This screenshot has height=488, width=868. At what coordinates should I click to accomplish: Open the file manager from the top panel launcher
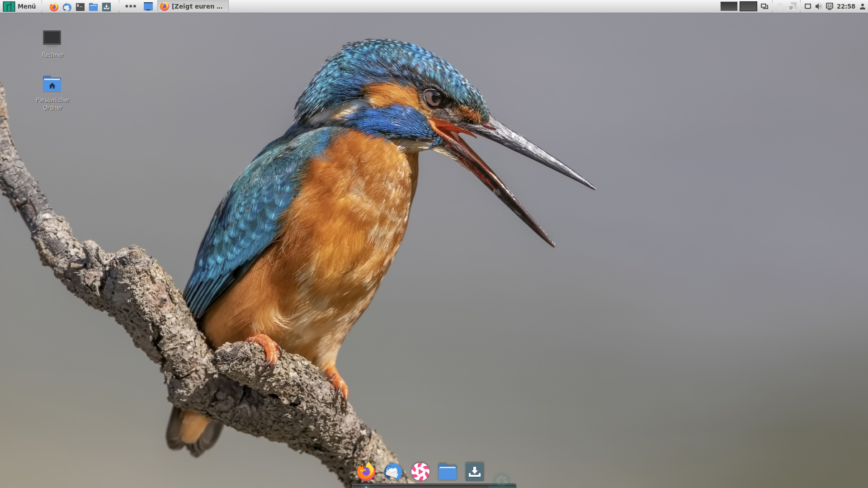coord(93,7)
